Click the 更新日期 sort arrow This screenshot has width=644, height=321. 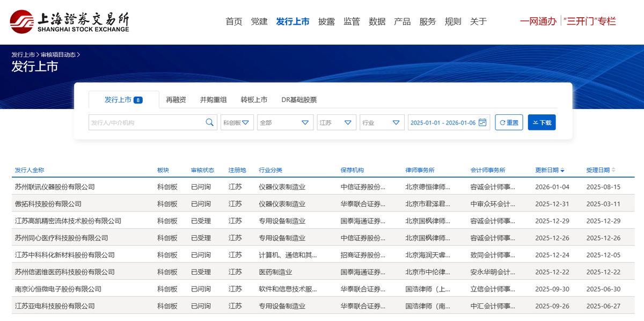[x=562, y=171]
